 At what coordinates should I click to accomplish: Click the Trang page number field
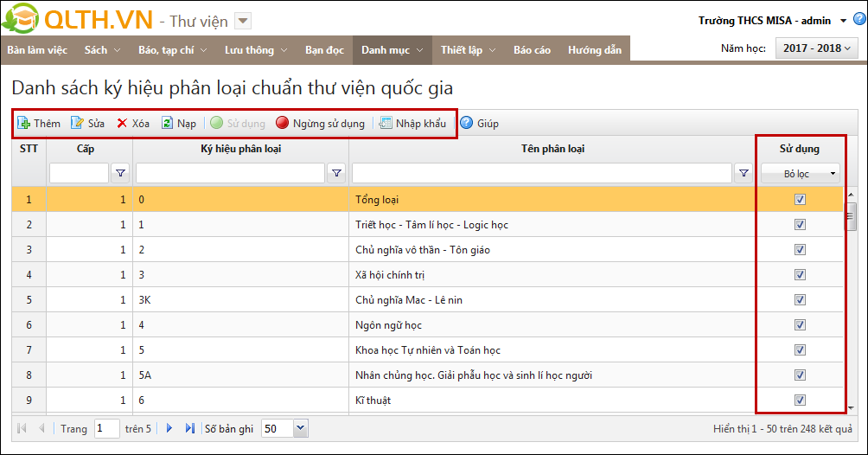[x=107, y=428]
